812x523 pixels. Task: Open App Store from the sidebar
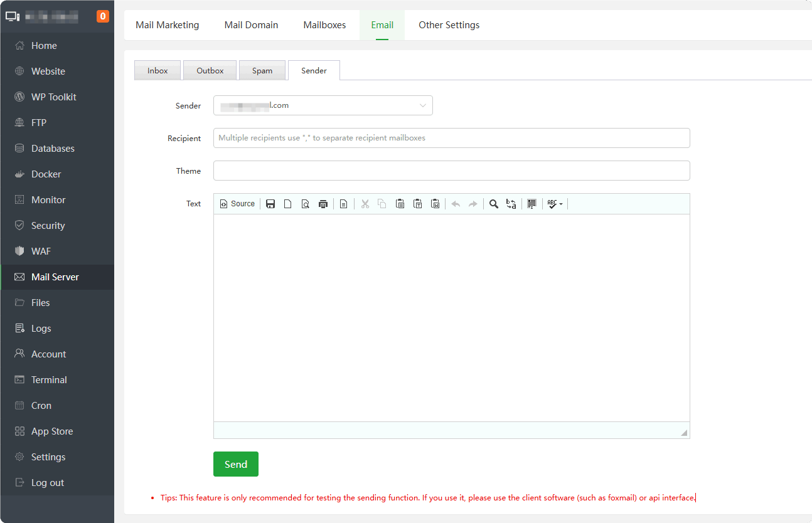(x=52, y=431)
